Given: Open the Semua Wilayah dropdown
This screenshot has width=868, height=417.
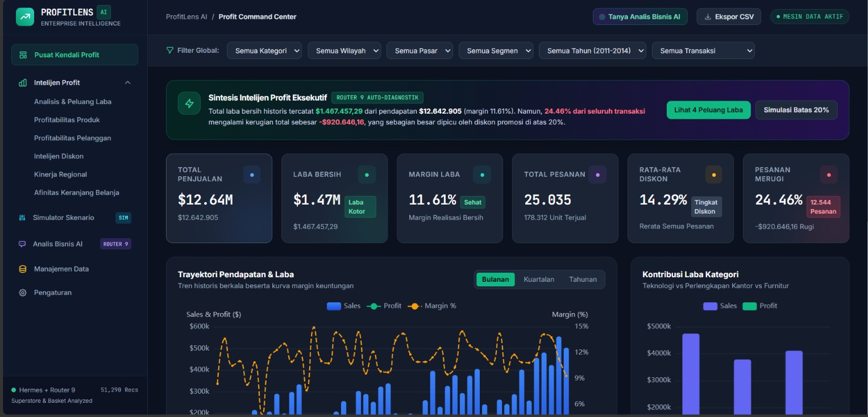Looking at the screenshot, I should tap(344, 51).
